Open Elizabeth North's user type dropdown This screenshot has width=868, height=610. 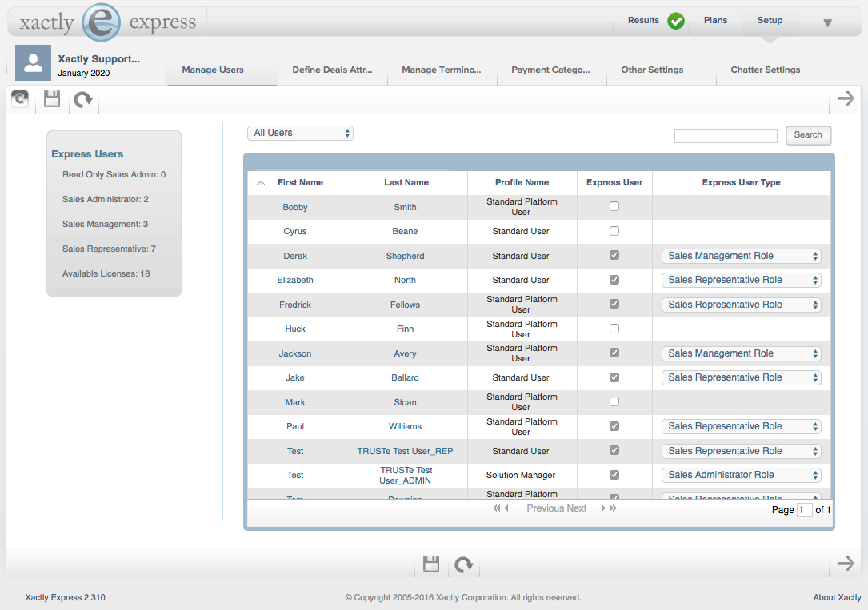pyautogui.click(x=742, y=280)
